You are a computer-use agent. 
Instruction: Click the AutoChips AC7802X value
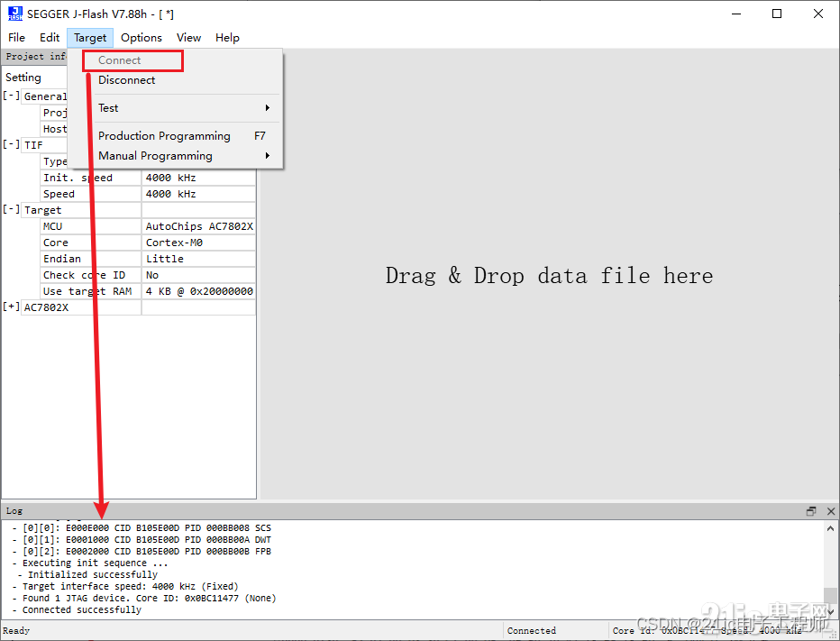(199, 226)
